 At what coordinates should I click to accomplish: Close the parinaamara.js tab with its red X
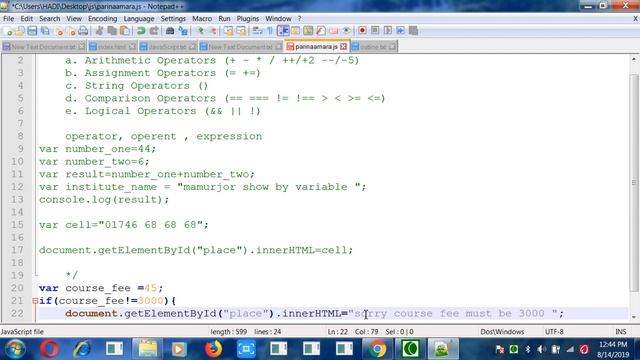tap(343, 47)
